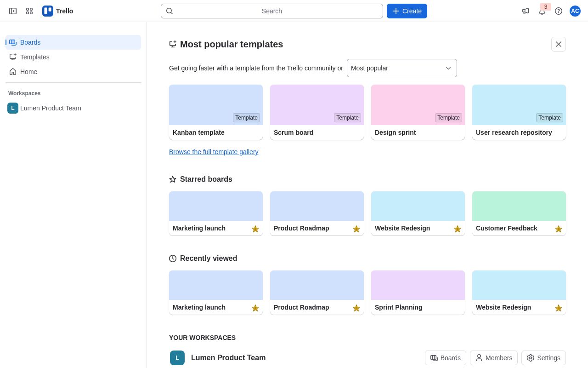Open the AC account avatar
The height and width of the screenshot is (368, 588).
coord(575,11)
